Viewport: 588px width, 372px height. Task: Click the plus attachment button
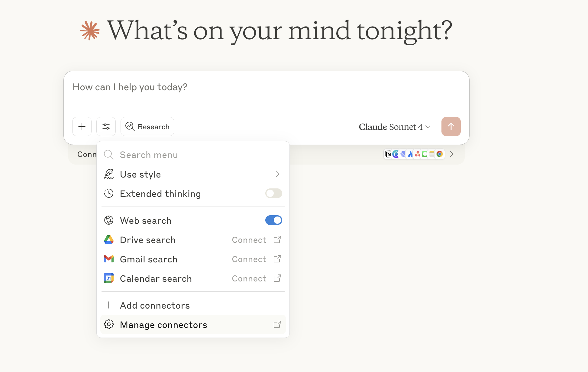click(82, 127)
